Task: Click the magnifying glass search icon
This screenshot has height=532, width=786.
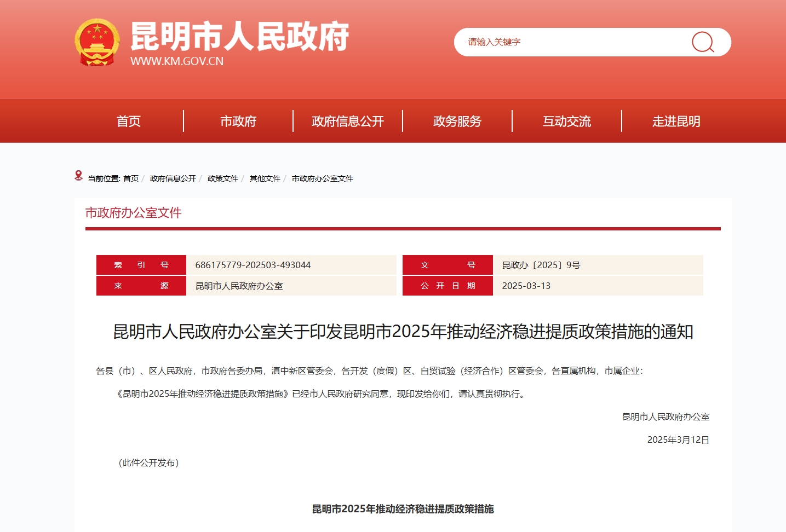Action: pos(703,42)
